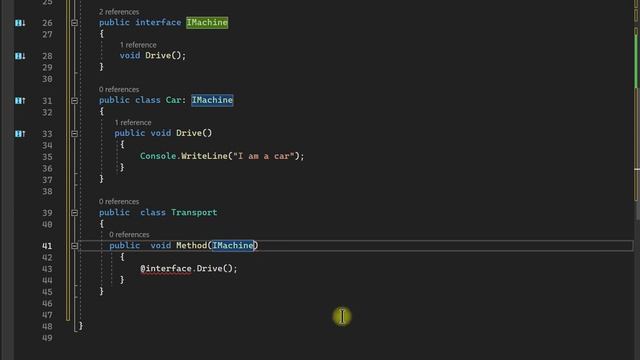Click WriteLine on line 35
640x360 pixels.
click(204, 156)
